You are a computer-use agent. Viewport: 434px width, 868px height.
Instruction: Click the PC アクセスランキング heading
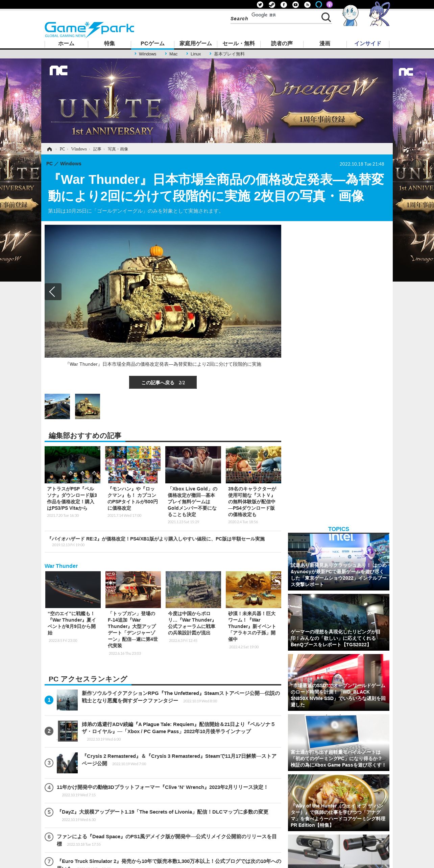pos(88,679)
